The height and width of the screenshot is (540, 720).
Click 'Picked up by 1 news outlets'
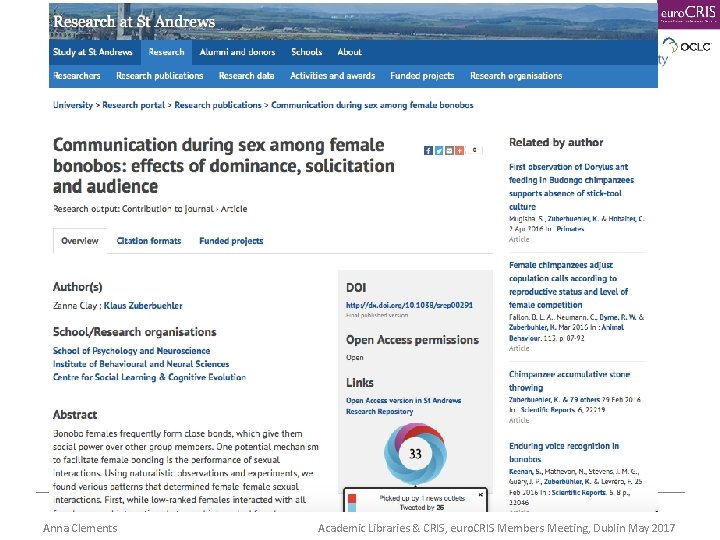tap(422, 498)
